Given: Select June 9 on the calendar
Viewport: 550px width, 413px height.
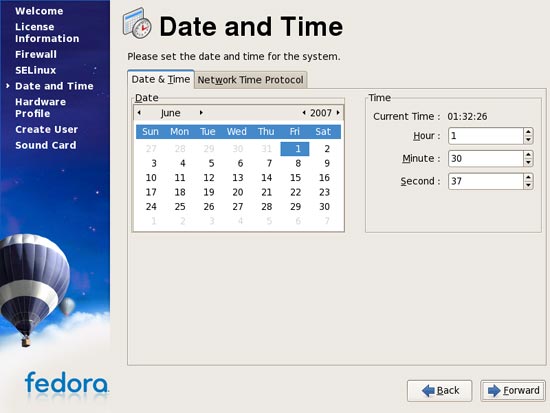Looking at the screenshot, I should coord(327,163).
